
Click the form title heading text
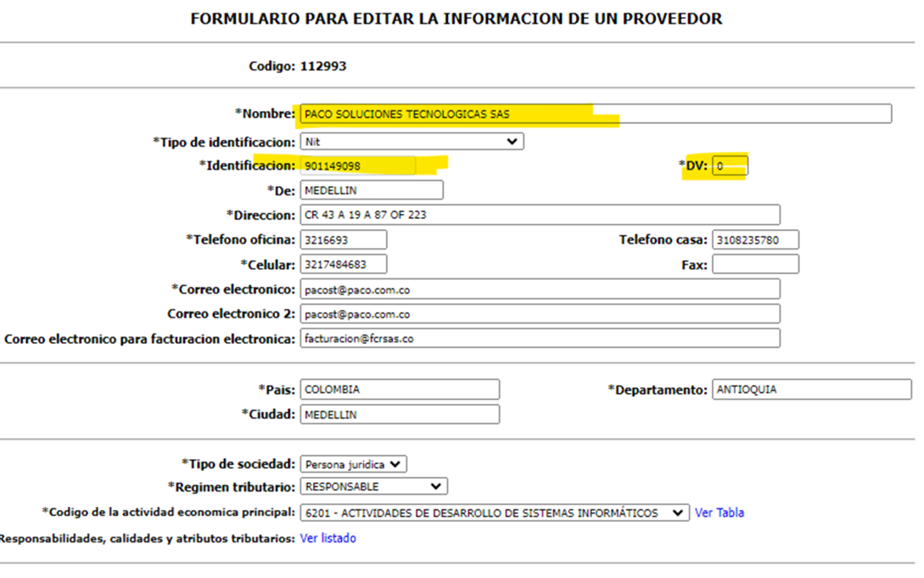tap(456, 19)
